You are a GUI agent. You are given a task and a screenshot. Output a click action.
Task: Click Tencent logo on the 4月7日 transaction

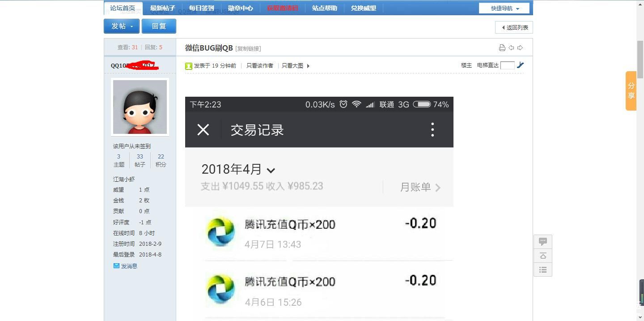tap(220, 231)
